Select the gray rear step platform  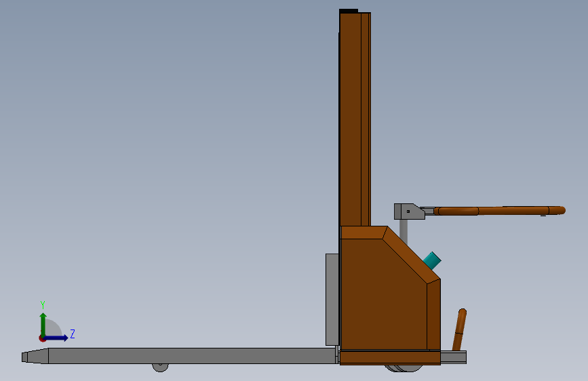point(453,357)
